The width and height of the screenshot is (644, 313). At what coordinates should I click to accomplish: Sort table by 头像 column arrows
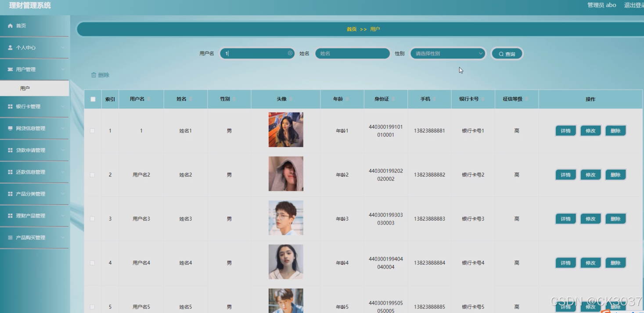click(x=291, y=99)
